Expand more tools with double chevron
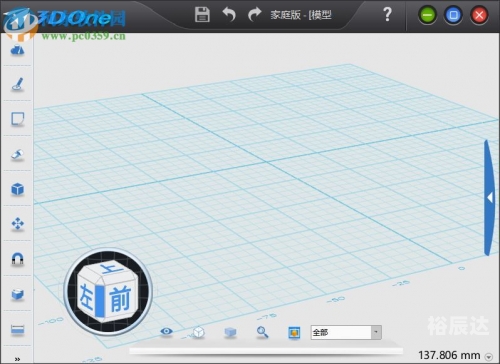 tap(17, 359)
